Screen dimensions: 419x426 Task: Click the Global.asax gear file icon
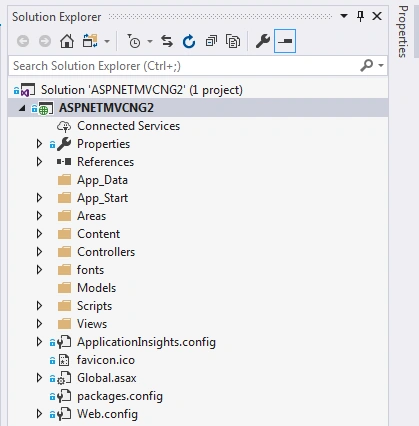(x=64, y=378)
